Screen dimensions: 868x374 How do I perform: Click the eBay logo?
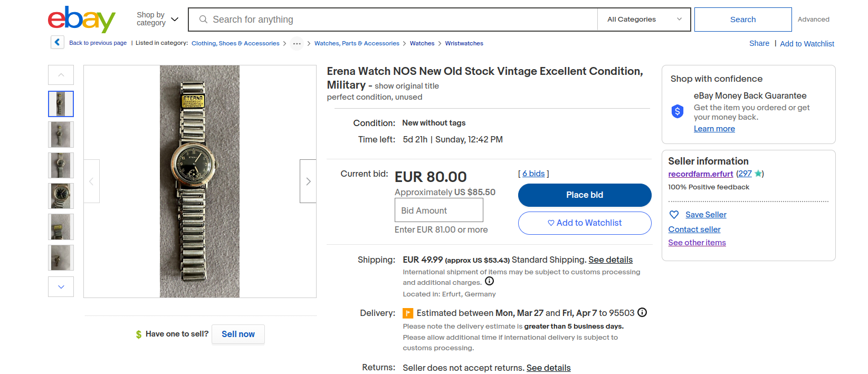click(x=81, y=20)
